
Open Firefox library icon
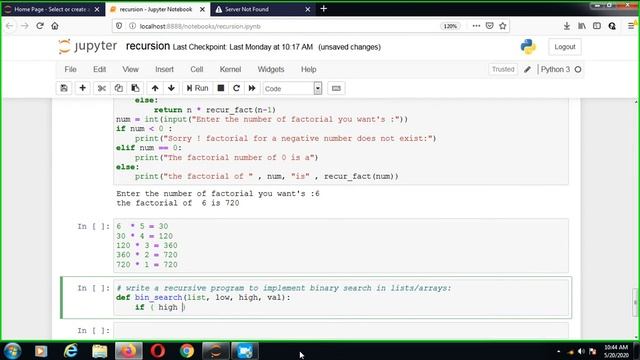[582, 26]
